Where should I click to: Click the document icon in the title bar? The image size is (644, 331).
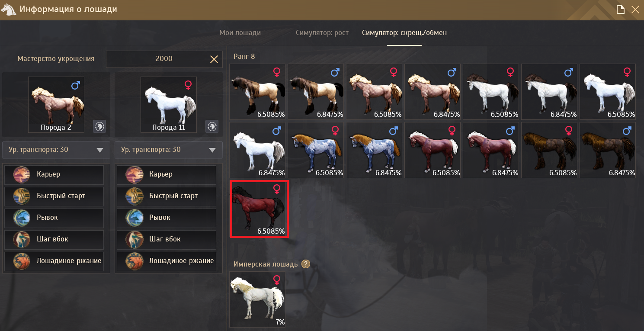tap(620, 10)
